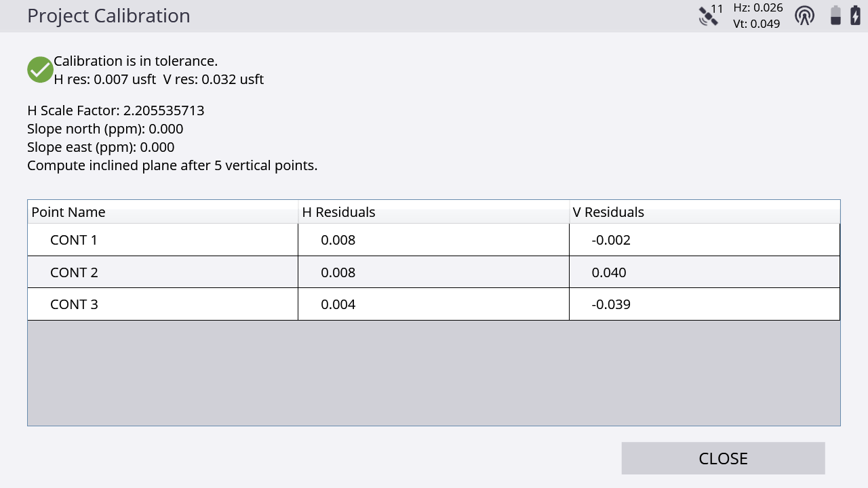Click the Project Calibration title
Image resolution: width=868 pixels, height=488 pixels.
(x=108, y=16)
